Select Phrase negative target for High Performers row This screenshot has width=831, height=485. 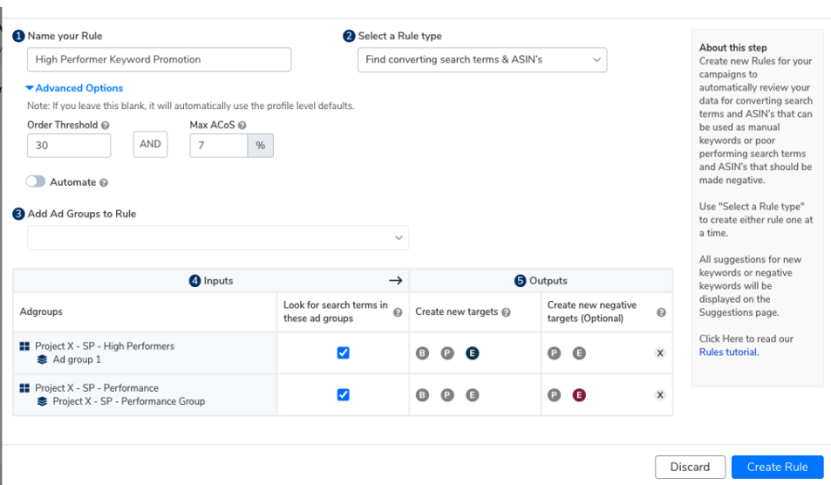(x=554, y=352)
